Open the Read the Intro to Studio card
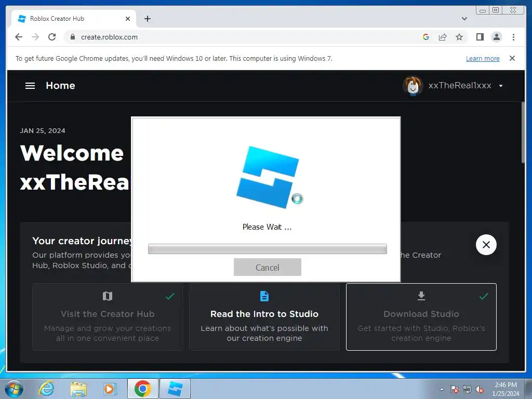 [264, 317]
